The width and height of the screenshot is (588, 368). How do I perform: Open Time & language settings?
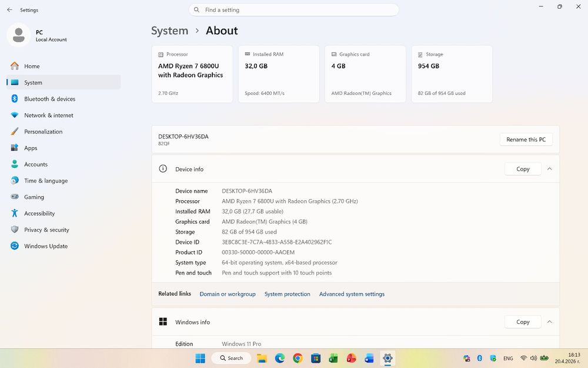pyautogui.click(x=64, y=181)
